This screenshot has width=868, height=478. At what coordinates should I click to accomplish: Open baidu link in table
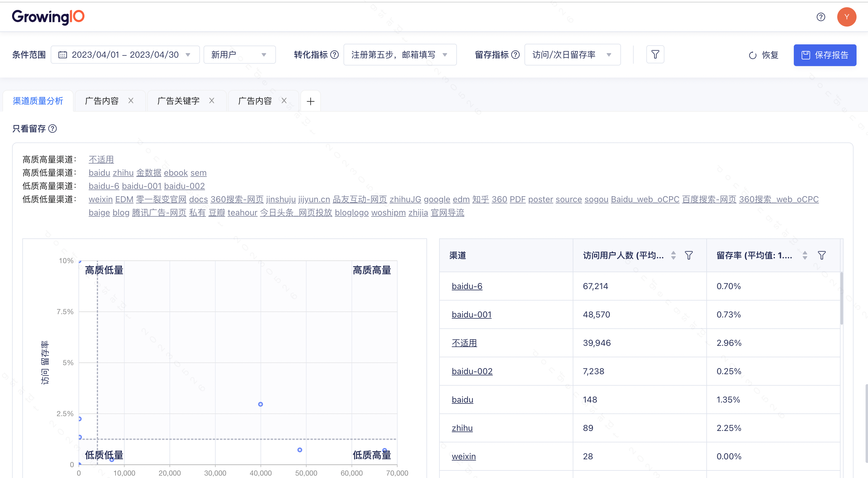coord(462,400)
